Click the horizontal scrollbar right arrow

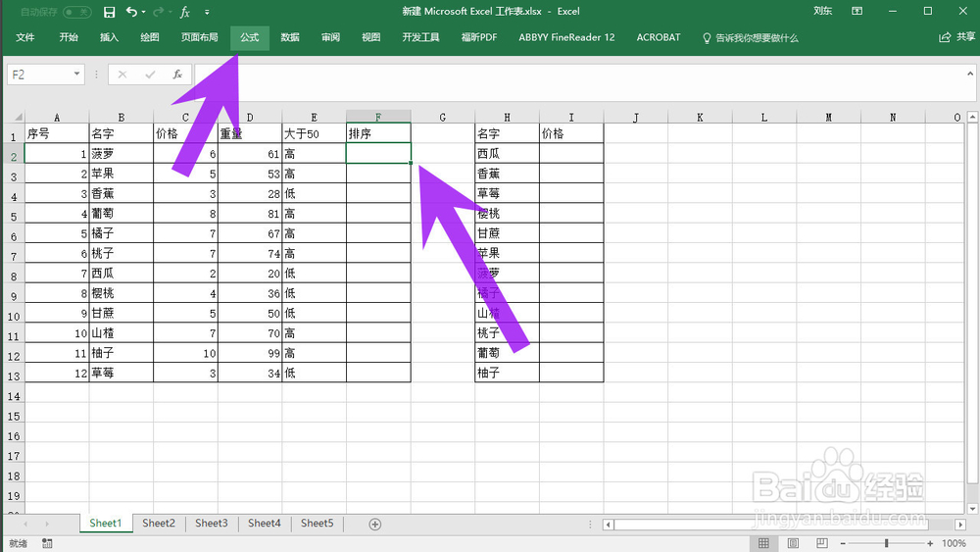click(x=960, y=525)
